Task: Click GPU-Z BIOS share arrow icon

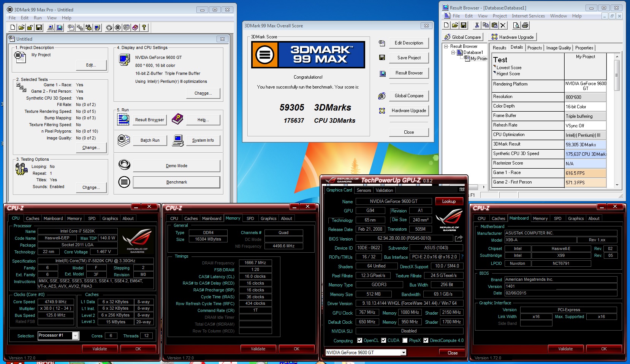Action: (x=459, y=238)
